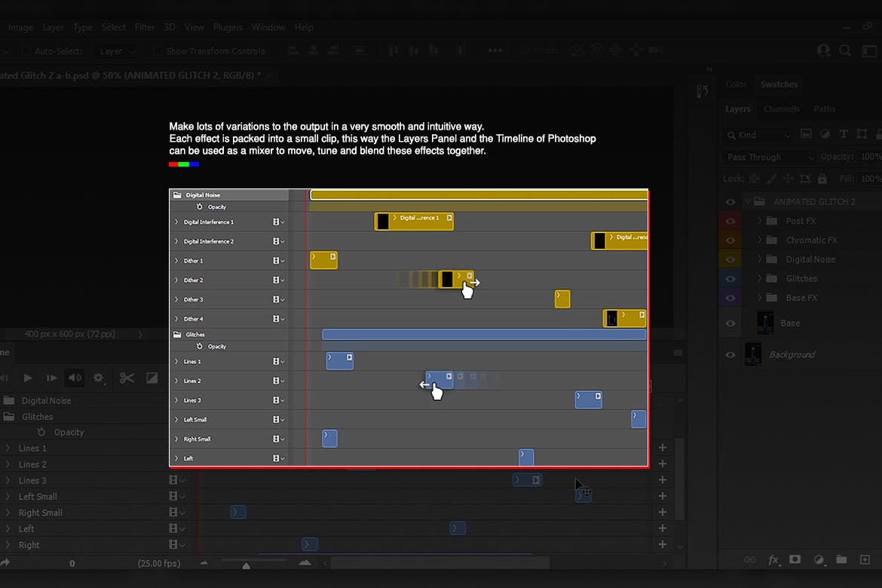Toggle visibility of Post FX group
Image resolution: width=882 pixels, height=588 pixels.
pyautogui.click(x=730, y=221)
